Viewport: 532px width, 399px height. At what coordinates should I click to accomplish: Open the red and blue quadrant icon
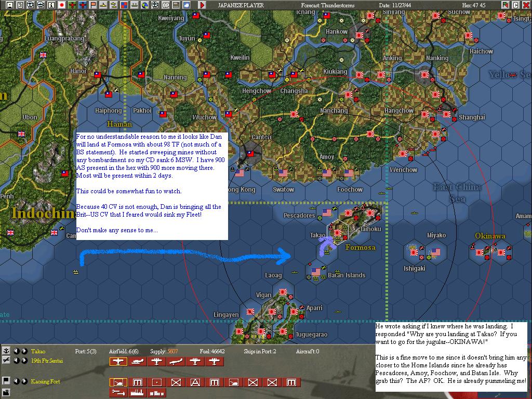coord(124,5)
